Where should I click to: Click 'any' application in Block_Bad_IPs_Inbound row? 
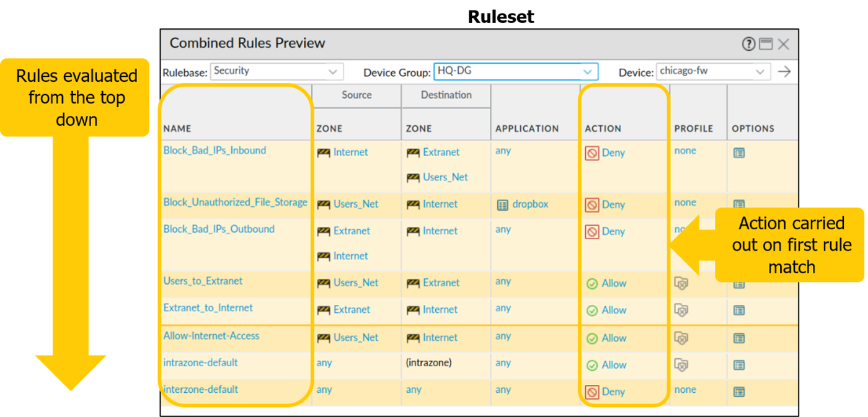(x=503, y=151)
